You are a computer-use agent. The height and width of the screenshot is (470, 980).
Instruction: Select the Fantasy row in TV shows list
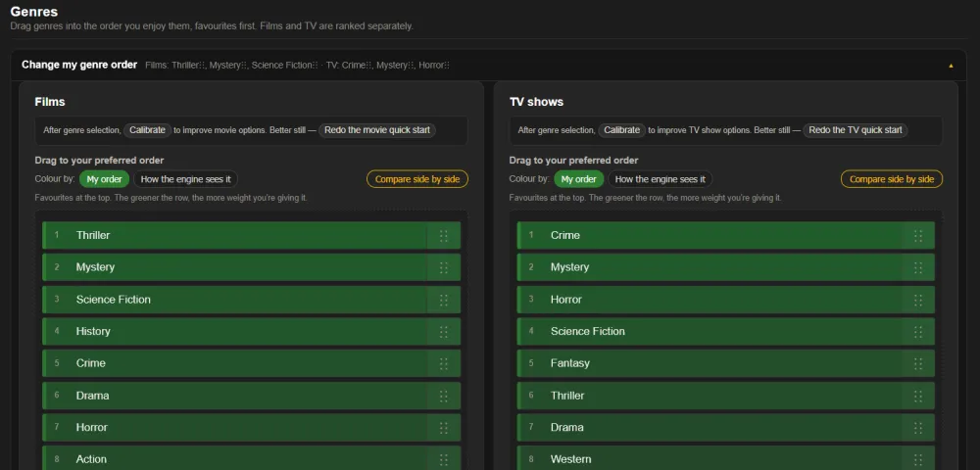pyautogui.click(x=725, y=363)
